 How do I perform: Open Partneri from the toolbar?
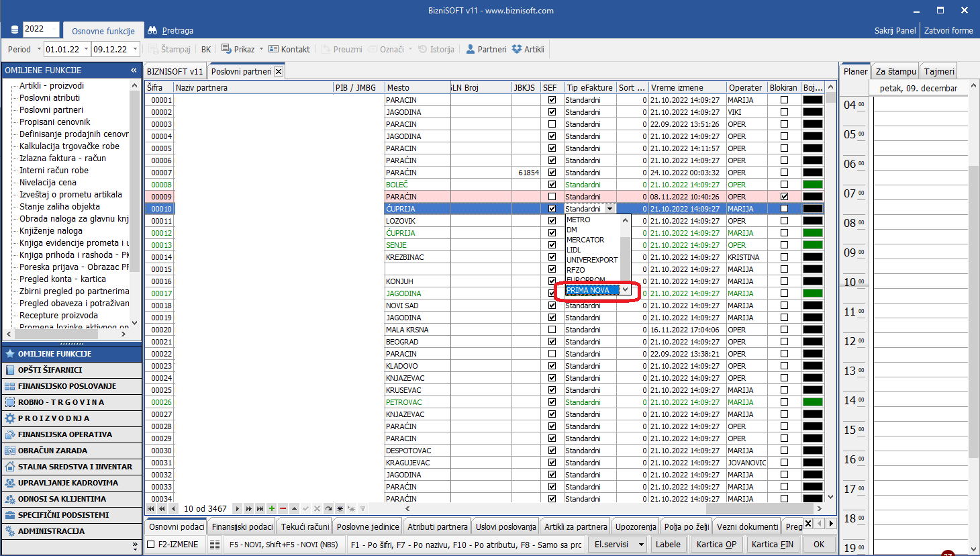click(x=486, y=49)
